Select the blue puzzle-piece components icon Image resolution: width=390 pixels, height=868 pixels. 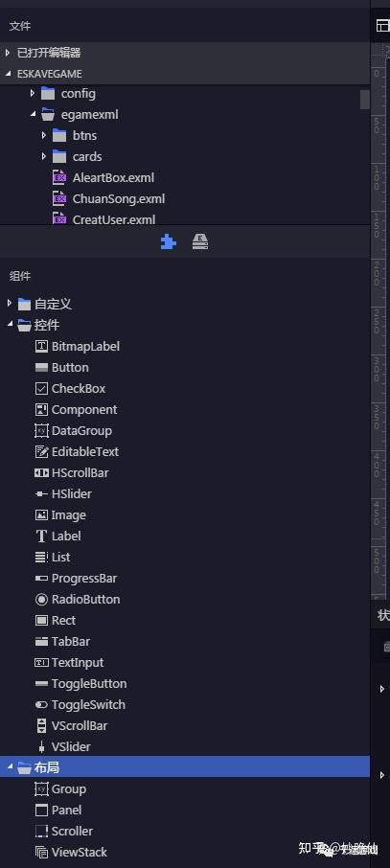(169, 242)
